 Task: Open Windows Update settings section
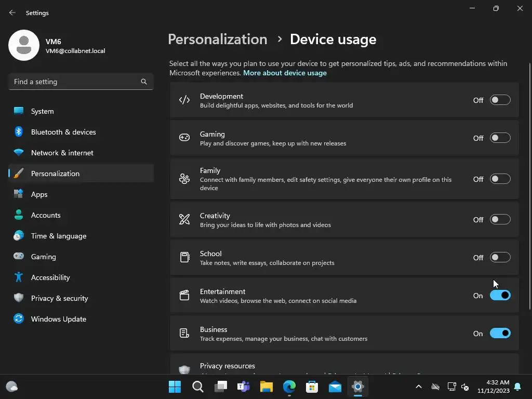click(x=58, y=319)
